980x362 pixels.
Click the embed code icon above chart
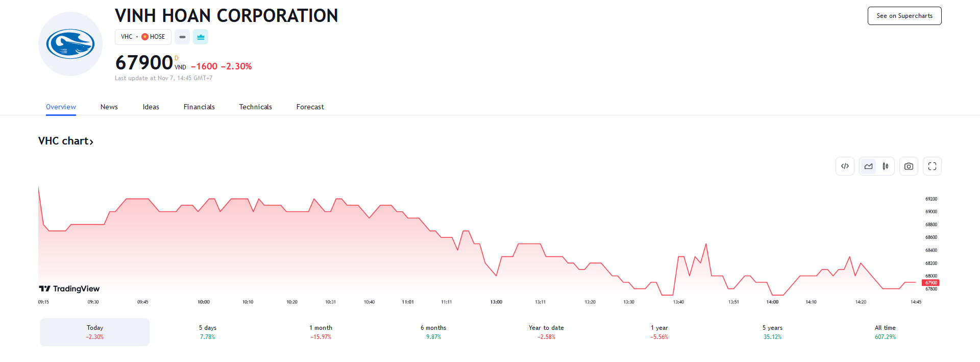tap(845, 166)
